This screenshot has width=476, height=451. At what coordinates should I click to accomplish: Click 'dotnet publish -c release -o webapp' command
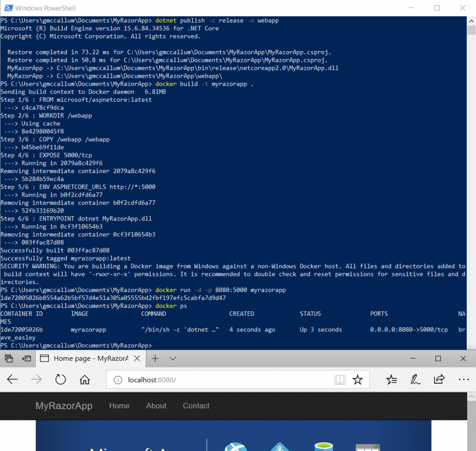pos(217,20)
